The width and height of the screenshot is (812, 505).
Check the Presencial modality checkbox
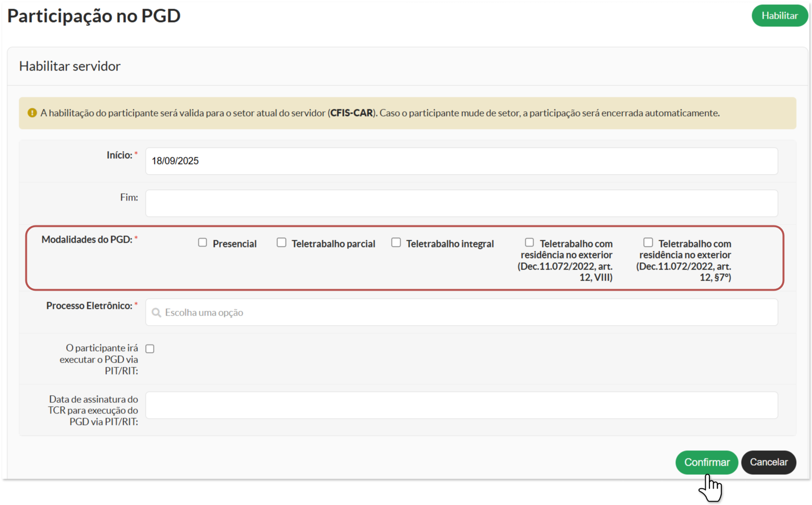click(202, 243)
